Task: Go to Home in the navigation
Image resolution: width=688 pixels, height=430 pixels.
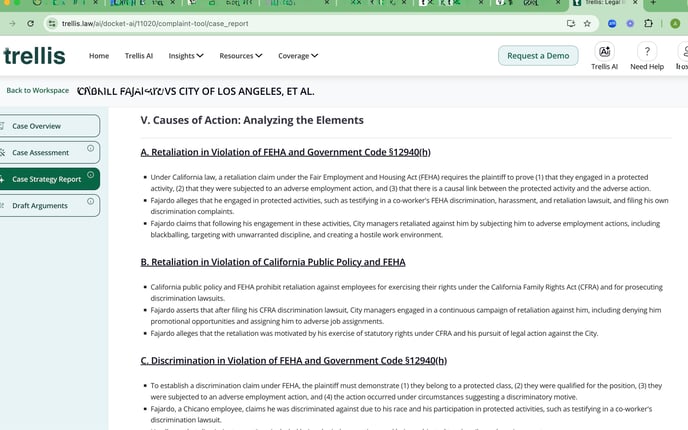Action: (99, 56)
